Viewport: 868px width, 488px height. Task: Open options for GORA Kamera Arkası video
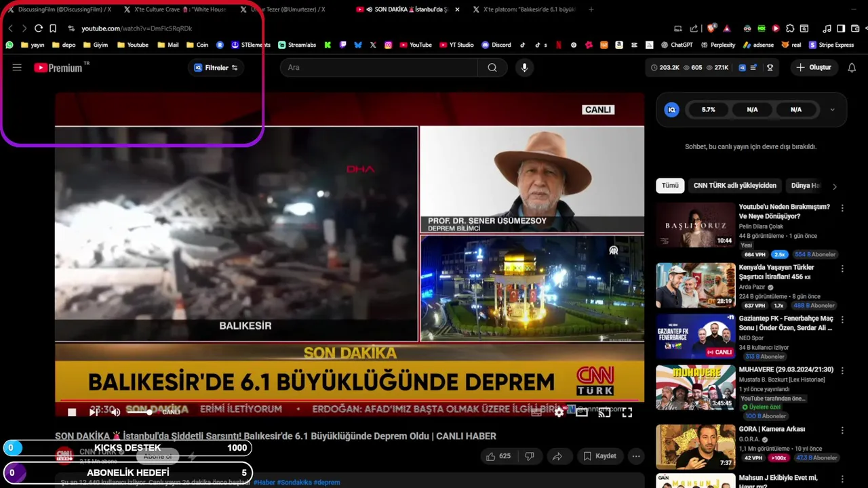(x=842, y=430)
